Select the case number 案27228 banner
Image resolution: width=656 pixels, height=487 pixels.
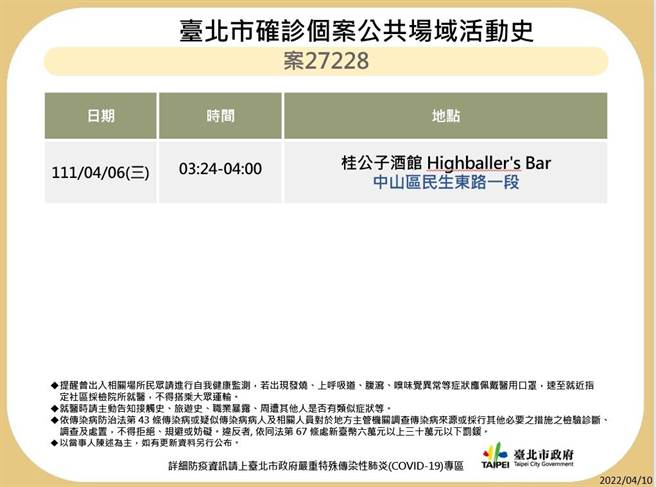point(326,61)
